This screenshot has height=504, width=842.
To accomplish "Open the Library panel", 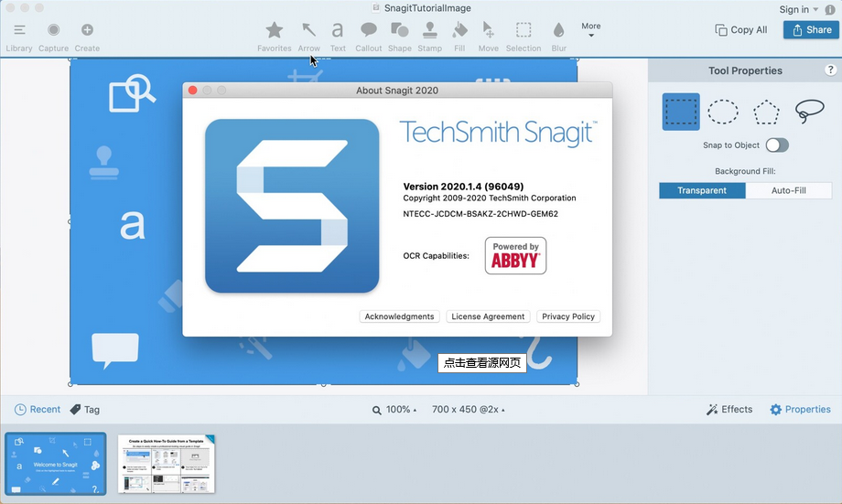I will [x=19, y=37].
